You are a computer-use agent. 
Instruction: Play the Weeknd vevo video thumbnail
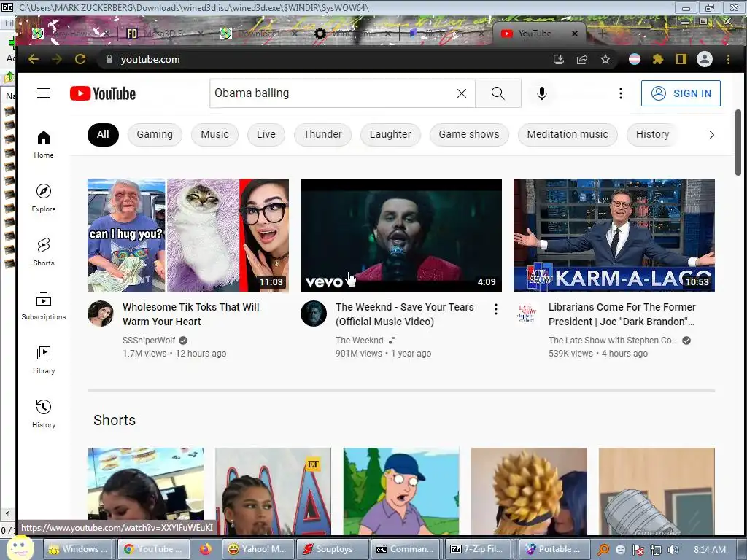tap(401, 236)
